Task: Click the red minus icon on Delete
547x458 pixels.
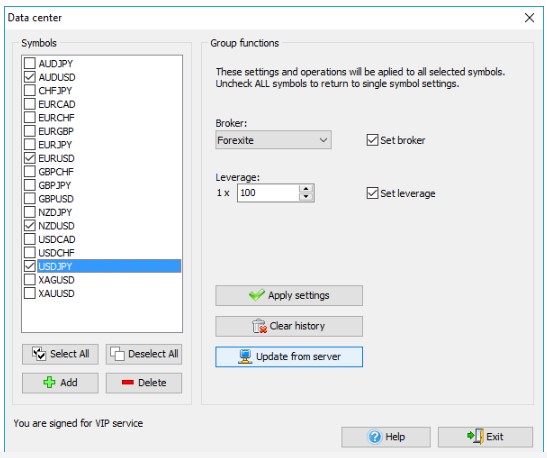Action: click(x=128, y=382)
